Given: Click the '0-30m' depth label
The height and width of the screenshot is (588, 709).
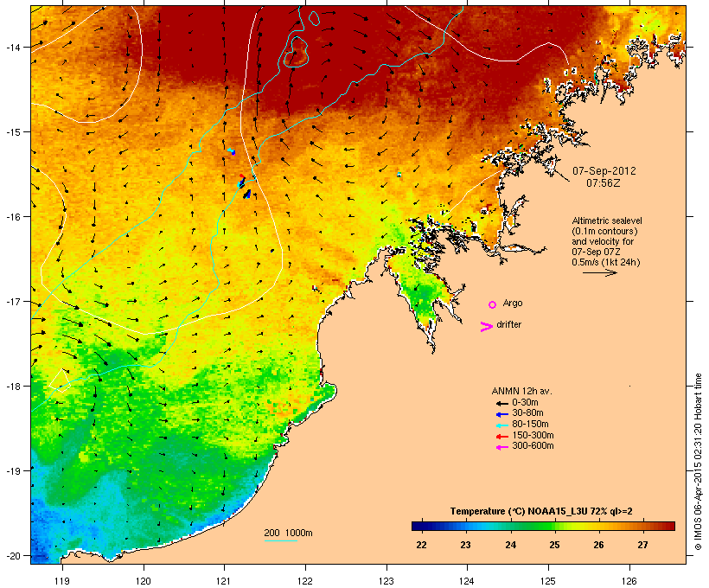Looking at the screenshot, I should [x=525, y=403].
